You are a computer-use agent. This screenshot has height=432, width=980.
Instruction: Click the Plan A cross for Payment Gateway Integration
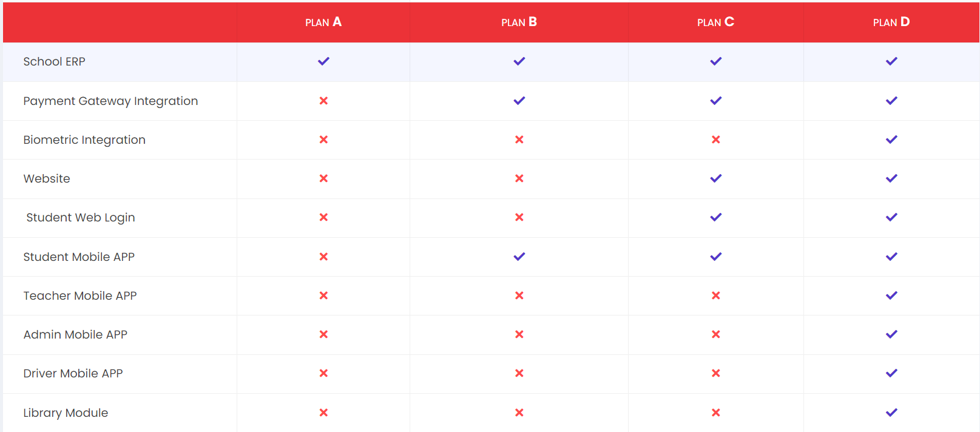tap(323, 101)
